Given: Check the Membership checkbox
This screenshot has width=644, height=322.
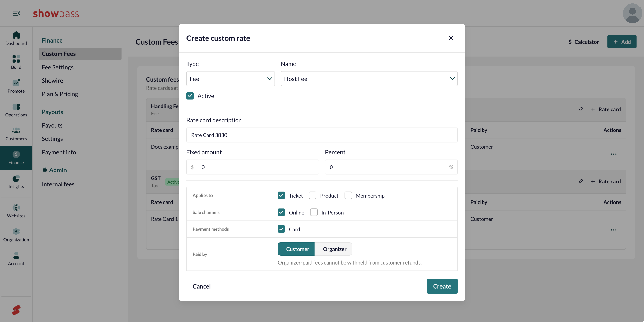Looking at the screenshot, I should [348, 195].
